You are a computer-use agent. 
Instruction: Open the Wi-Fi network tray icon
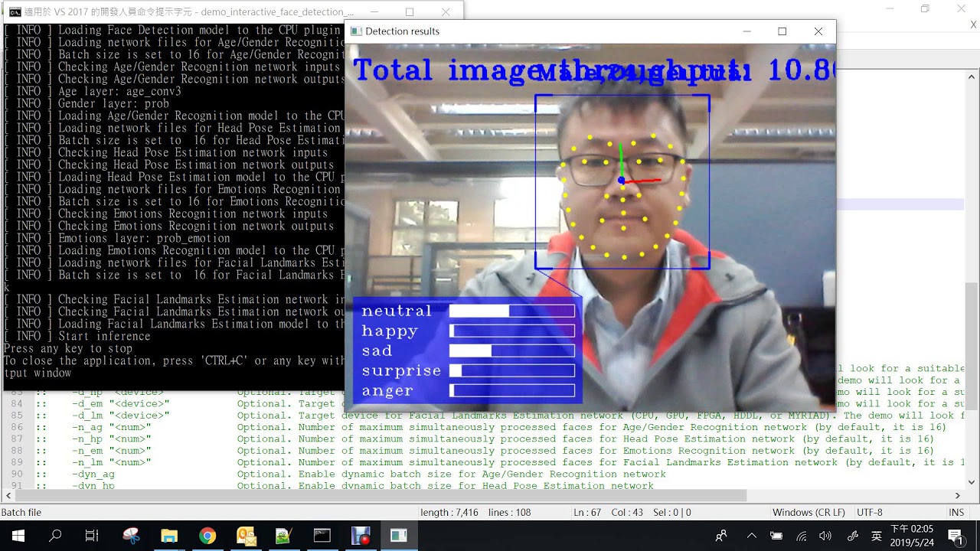coord(801,536)
